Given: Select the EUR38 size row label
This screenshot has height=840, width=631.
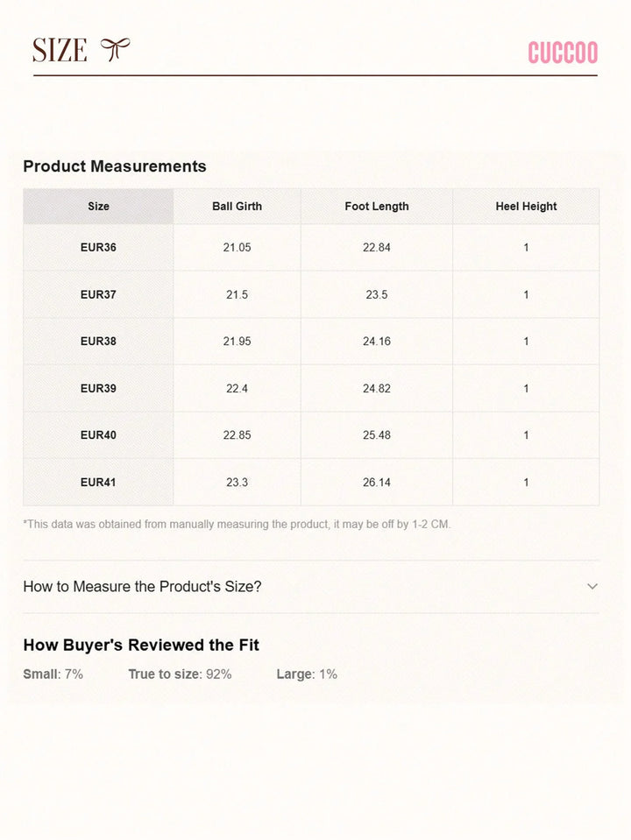Looking at the screenshot, I should click(x=98, y=342).
